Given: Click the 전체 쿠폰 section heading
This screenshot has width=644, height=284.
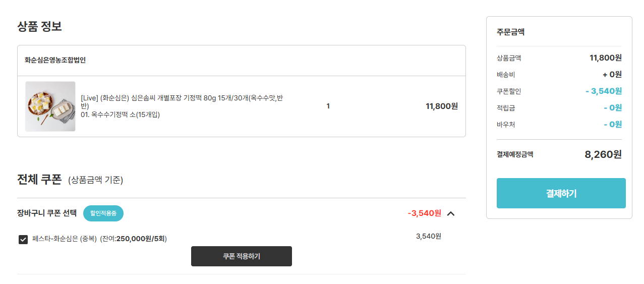Looking at the screenshot, I should [x=39, y=180].
